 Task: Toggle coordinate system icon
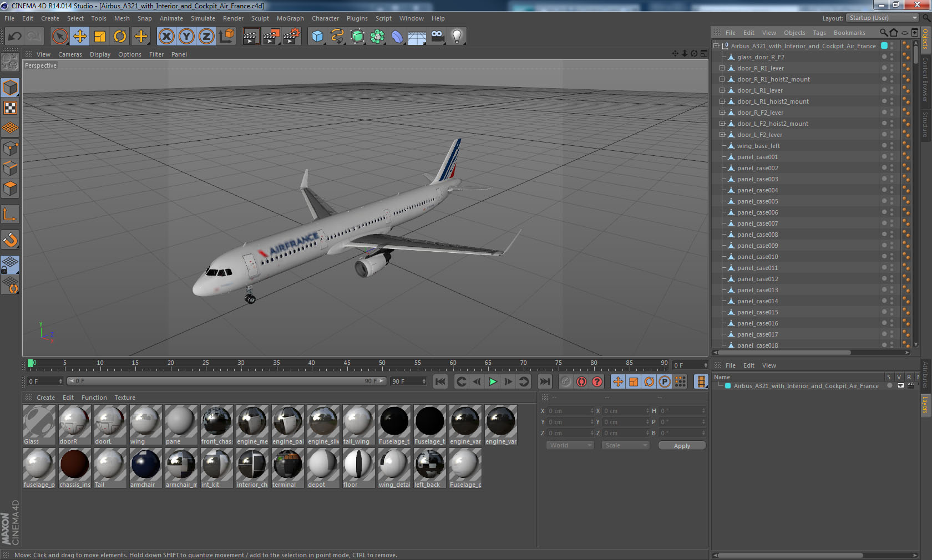[226, 37]
